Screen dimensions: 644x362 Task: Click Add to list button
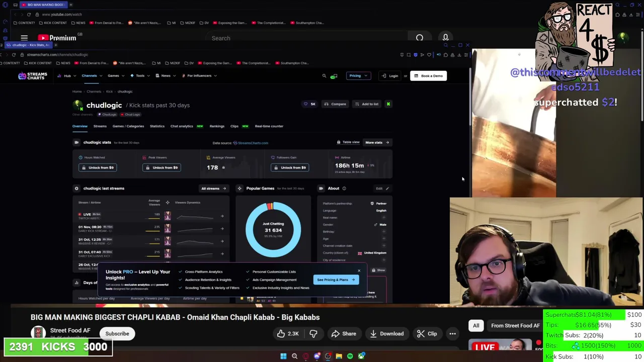coord(367,104)
